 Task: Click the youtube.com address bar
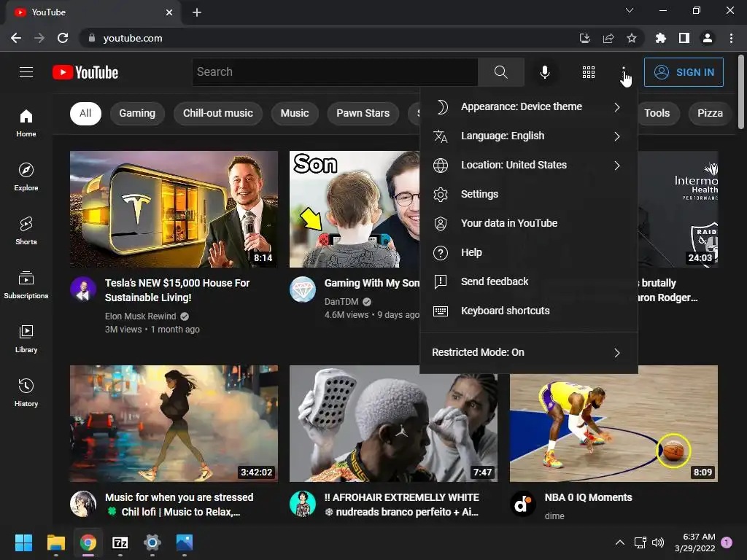coord(329,38)
